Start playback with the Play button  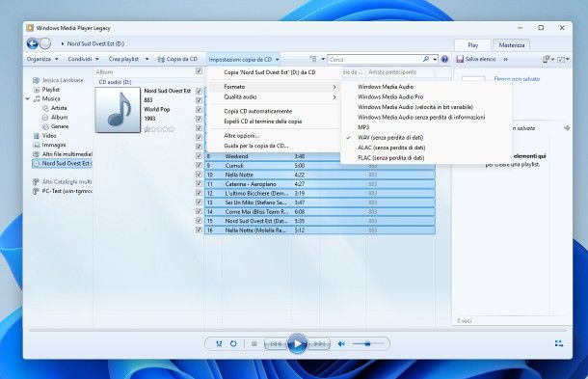coord(298,343)
